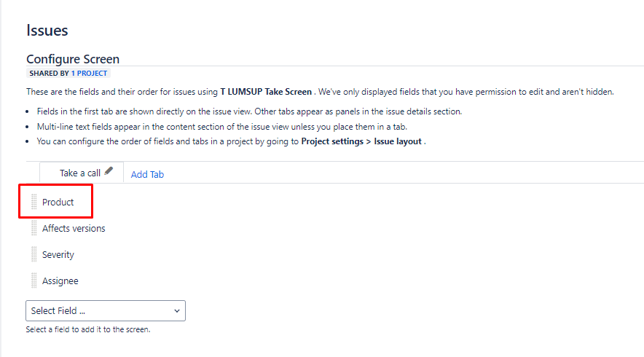Click the hint text under Select Field
644x357 pixels.
tap(88, 329)
